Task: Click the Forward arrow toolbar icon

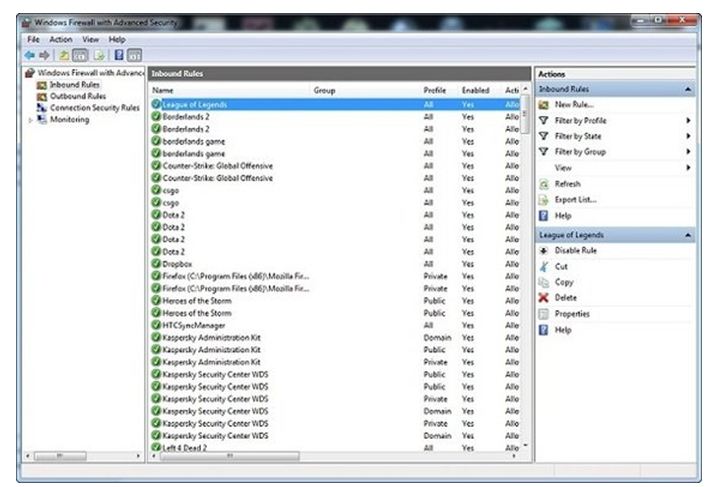Action: 44,55
